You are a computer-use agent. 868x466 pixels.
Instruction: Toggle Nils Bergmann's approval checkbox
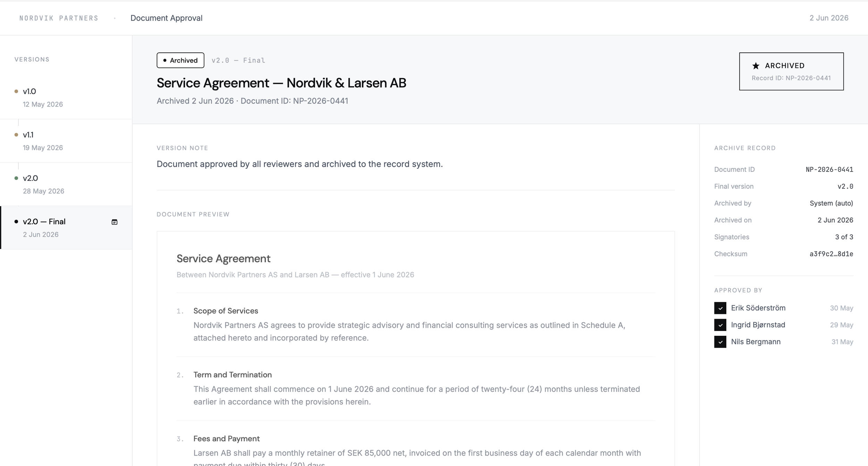click(720, 342)
